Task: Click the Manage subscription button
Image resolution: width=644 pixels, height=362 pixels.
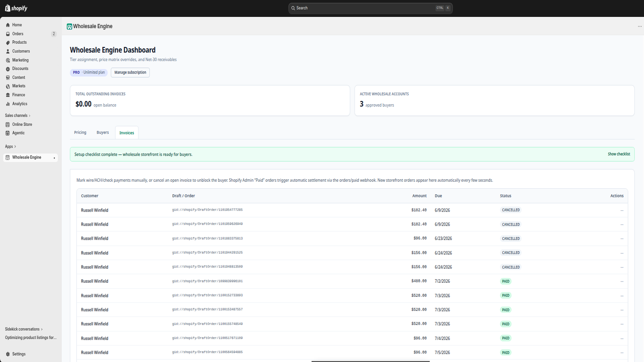Action: (x=130, y=72)
